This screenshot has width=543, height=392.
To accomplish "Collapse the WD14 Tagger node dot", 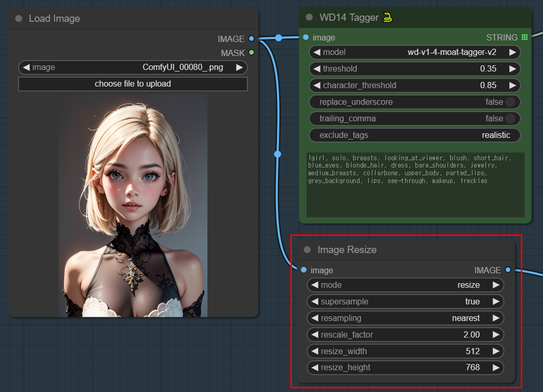I will point(310,17).
